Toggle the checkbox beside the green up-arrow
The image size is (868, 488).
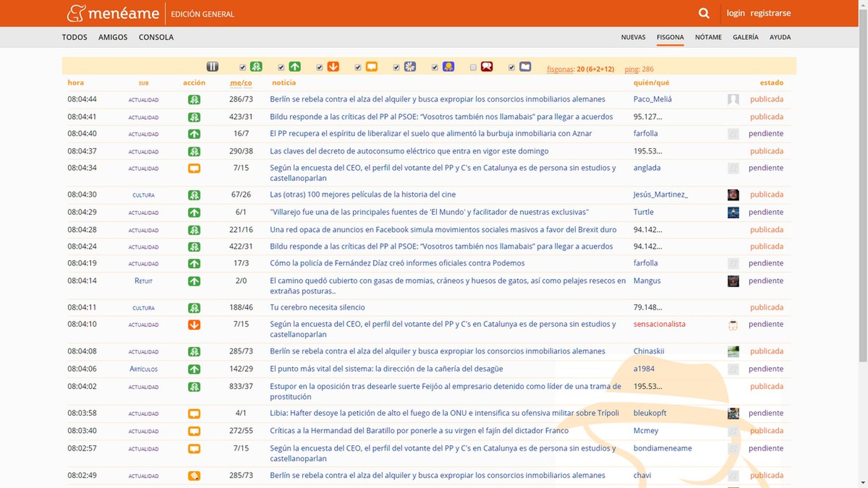tap(281, 68)
